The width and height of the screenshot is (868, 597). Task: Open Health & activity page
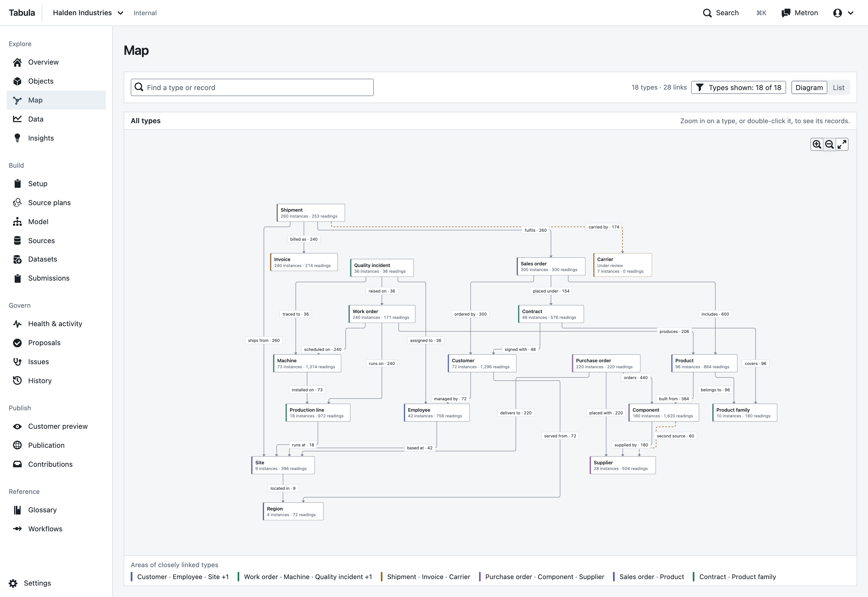point(56,324)
